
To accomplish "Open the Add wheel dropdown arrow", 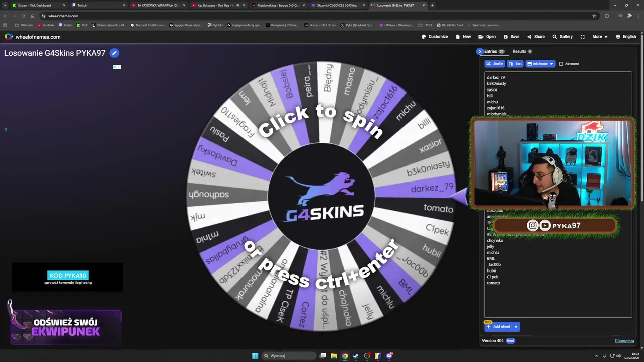I will click(x=516, y=327).
